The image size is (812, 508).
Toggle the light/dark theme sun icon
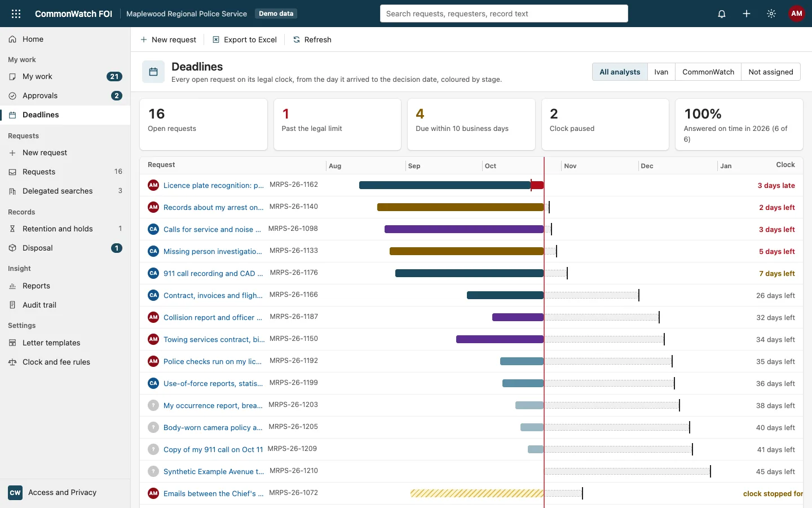pos(771,14)
